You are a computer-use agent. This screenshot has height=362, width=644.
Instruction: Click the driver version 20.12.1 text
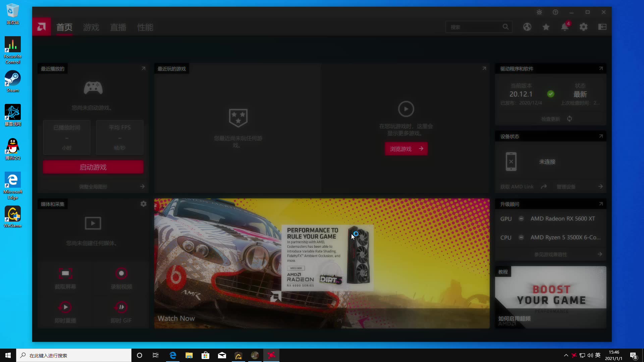(521, 94)
